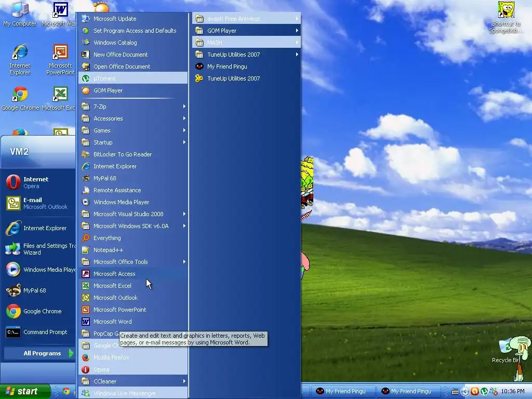Expand the Games folder
This screenshot has width=532, height=399.
point(132,130)
